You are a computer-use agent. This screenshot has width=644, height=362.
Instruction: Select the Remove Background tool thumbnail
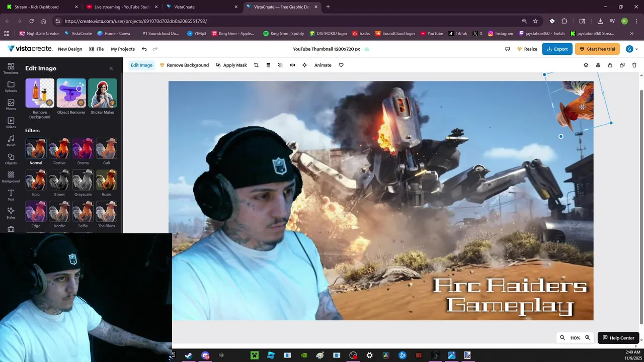point(40,93)
